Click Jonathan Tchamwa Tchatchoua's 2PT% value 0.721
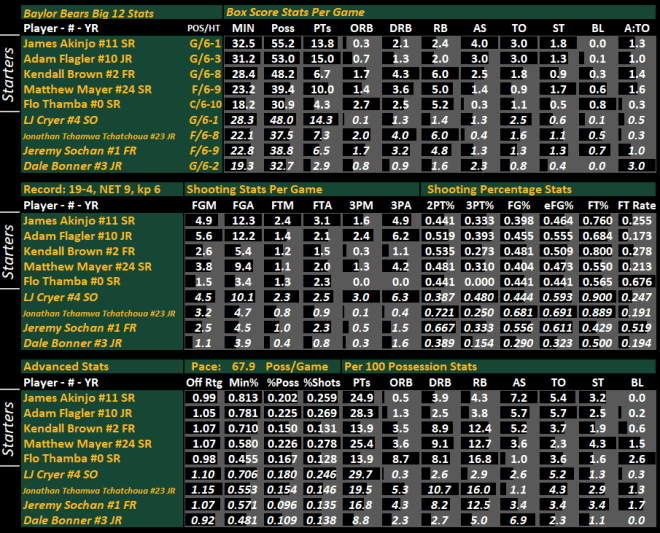This screenshot has height=533, width=660. [x=439, y=312]
